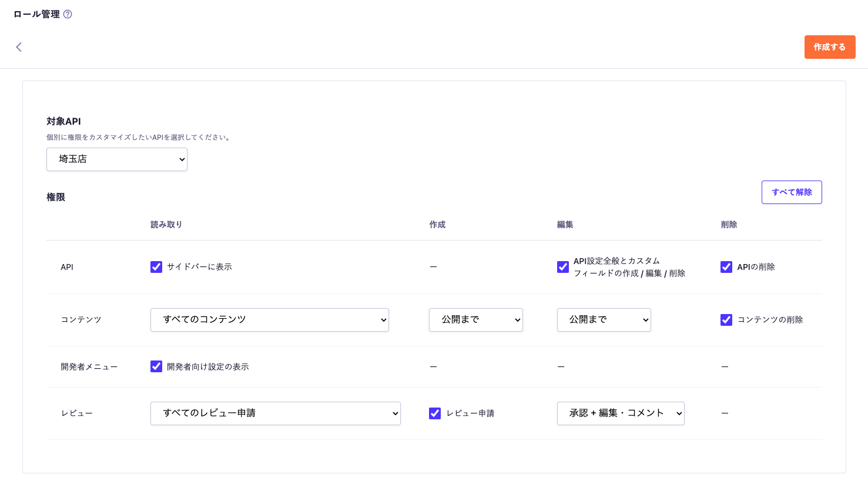Viewport: 868px width, 484px height.
Task: Uncheck the レビュー申請 checkbox
Action: pyautogui.click(x=435, y=413)
